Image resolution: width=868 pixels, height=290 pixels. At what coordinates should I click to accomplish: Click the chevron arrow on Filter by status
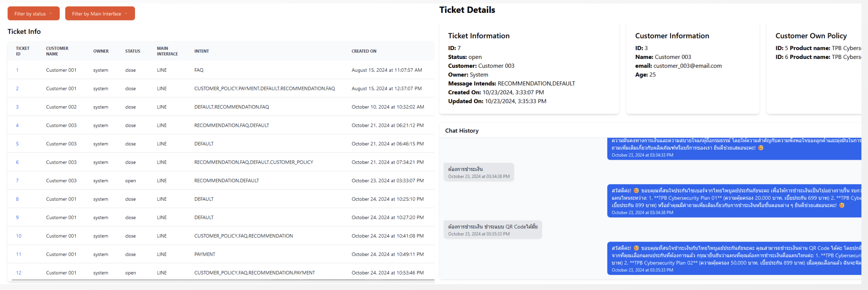50,14
